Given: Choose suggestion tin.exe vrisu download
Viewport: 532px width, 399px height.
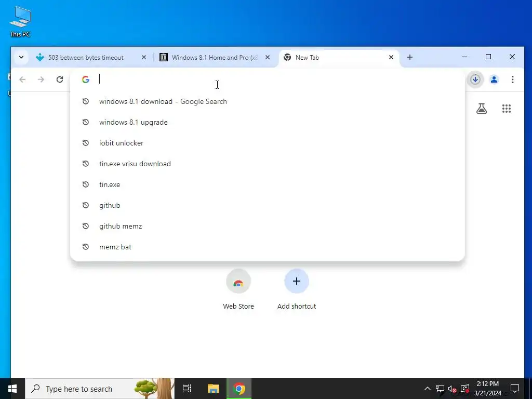Looking at the screenshot, I should point(268,164).
